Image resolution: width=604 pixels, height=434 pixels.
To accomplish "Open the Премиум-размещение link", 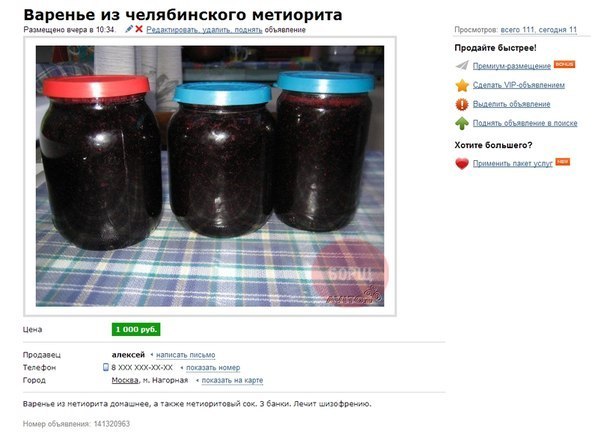I will point(512,66).
